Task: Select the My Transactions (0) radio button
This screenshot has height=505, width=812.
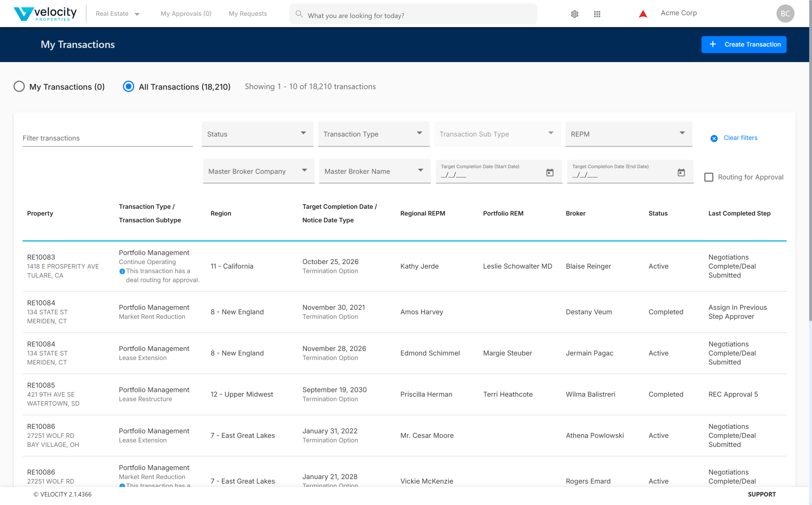Action: click(x=19, y=87)
